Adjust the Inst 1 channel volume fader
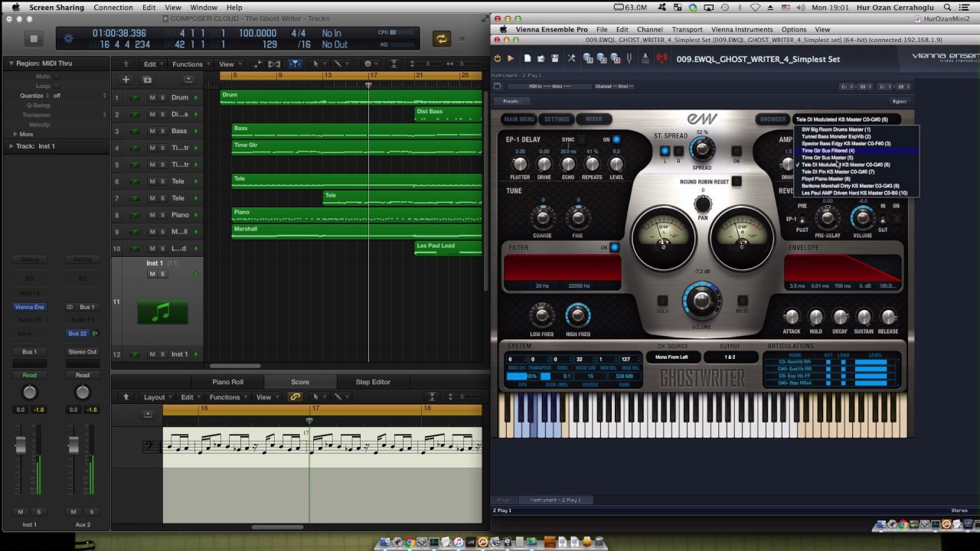980x551 pixels. click(21, 445)
